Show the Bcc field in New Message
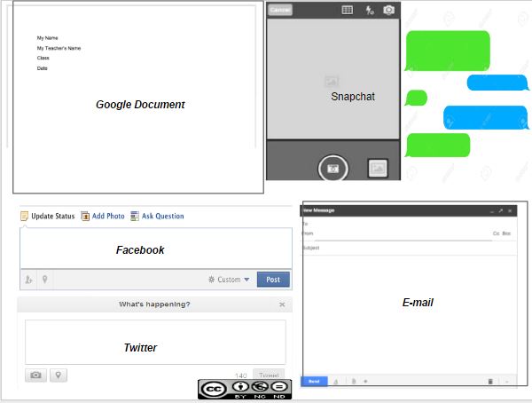 click(x=507, y=233)
